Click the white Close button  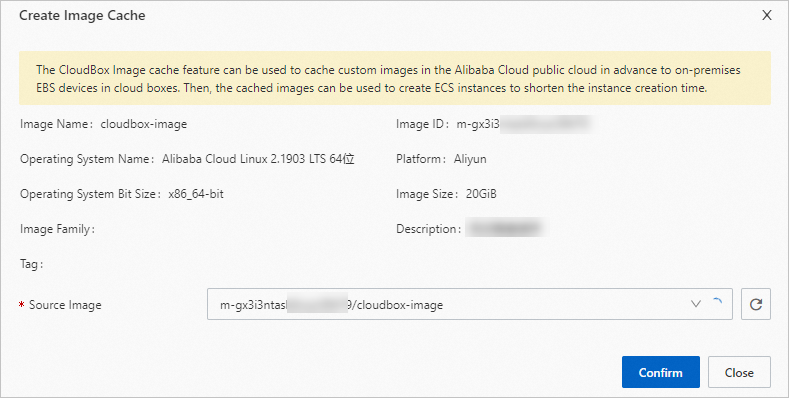click(739, 372)
